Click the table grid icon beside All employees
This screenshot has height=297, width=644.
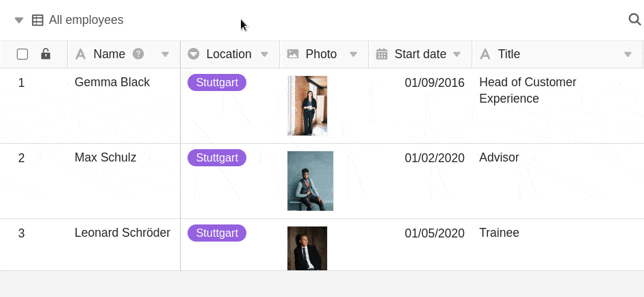[38, 21]
